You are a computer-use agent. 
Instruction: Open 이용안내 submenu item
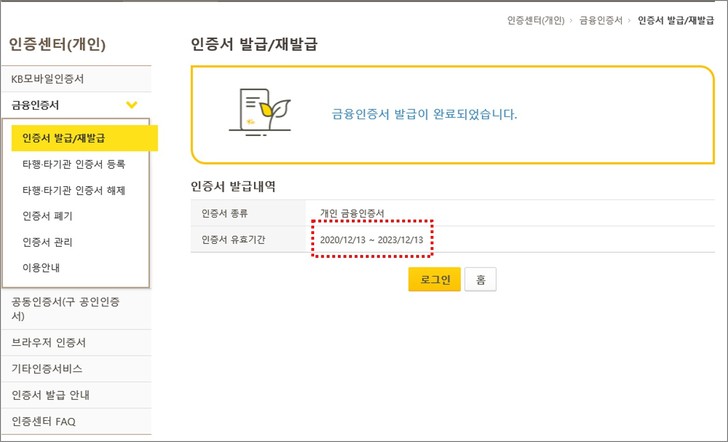tap(41, 268)
